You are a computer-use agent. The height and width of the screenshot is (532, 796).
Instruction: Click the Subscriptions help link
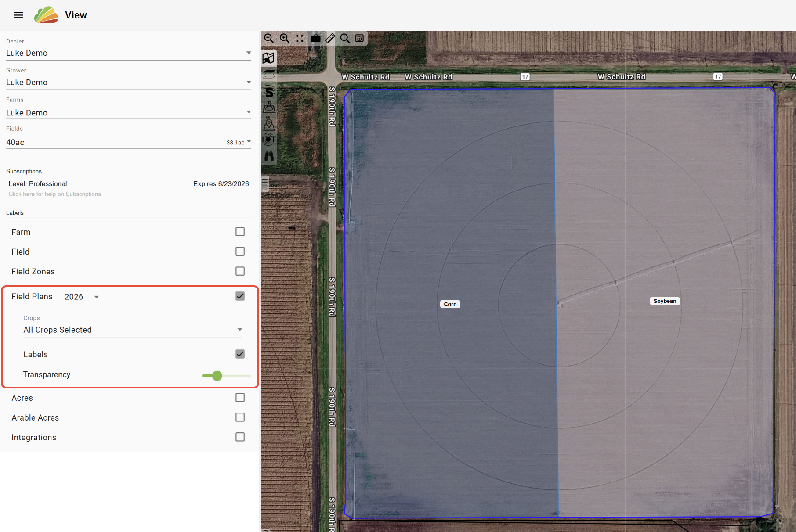click(x=55, y=194)
